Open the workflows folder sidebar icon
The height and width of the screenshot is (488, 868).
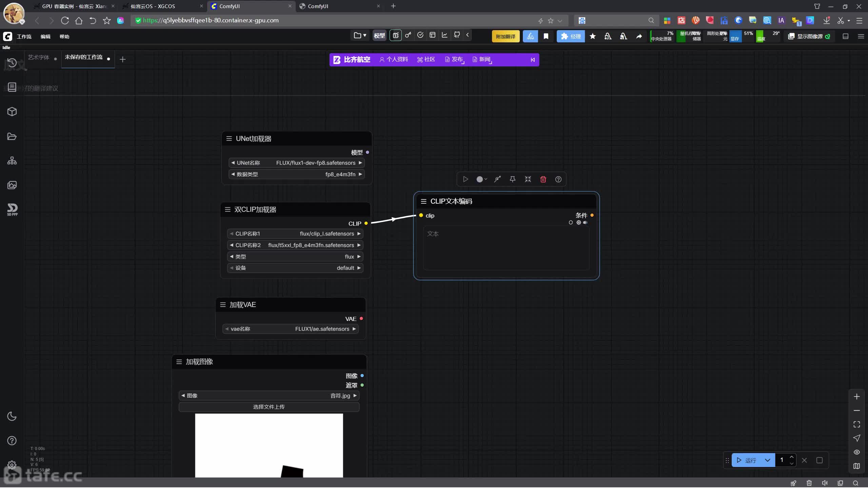pyautogui.click(x=12, y=136)
